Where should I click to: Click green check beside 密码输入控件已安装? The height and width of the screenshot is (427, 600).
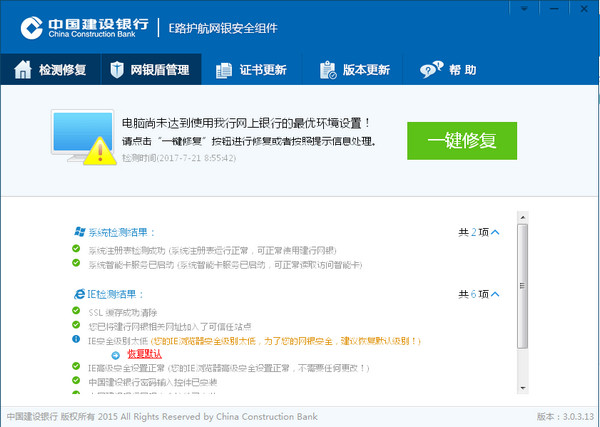[x=76, y=380]
